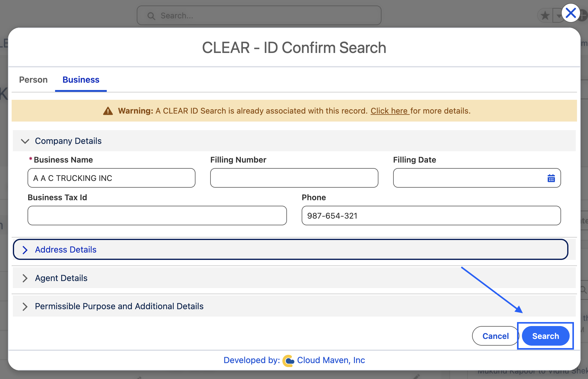This screenshot has width=588, height=379.
Task: Open the Cloud Maven, Inc link
Action: tap(331, 360)
